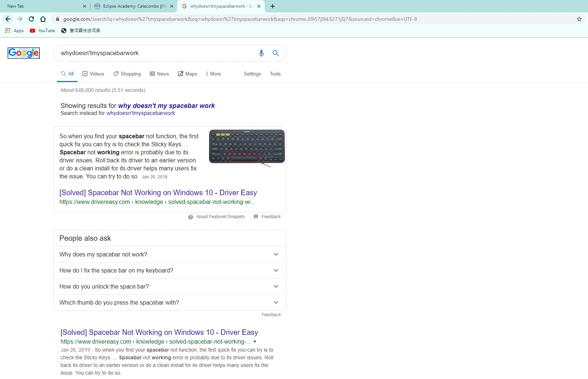Open the YouTube bookmark

coord(43,31)
